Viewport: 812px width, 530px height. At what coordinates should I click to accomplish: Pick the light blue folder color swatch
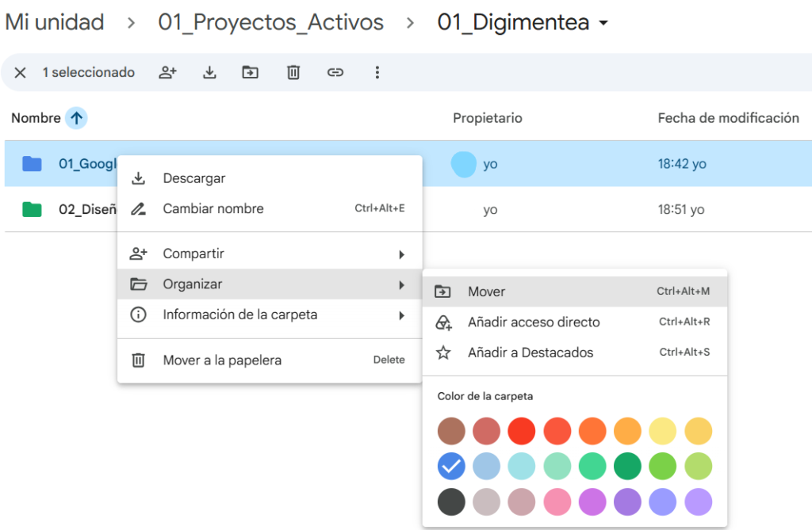(x=486, y=467)
